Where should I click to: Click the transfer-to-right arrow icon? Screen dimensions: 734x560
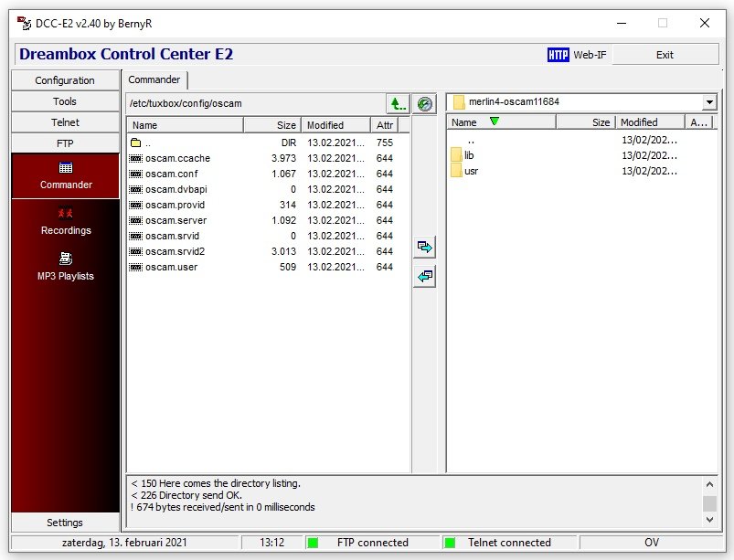pos(424,247)
